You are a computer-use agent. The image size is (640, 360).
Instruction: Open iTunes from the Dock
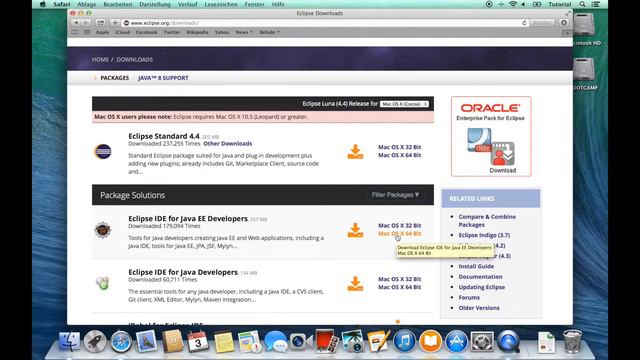404,341
